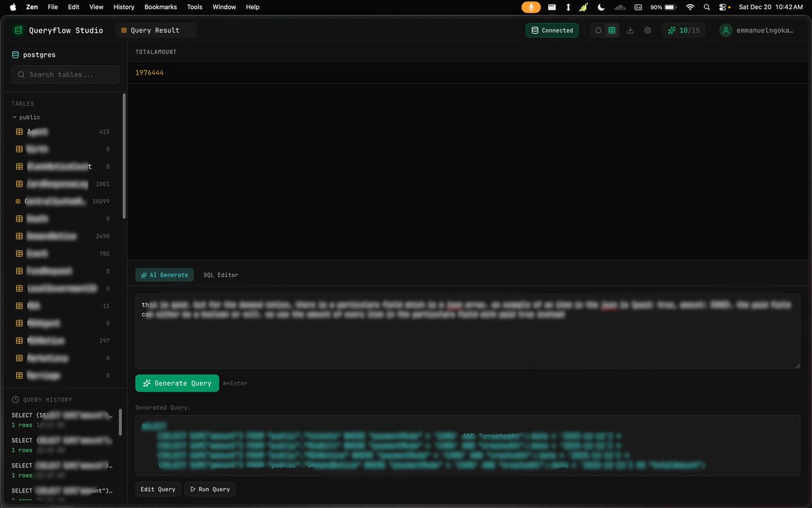Click the tables list scrollbar in sidebar
Image resolution: width=812 pixels, height=508 pixels.
tap(124, 156)
